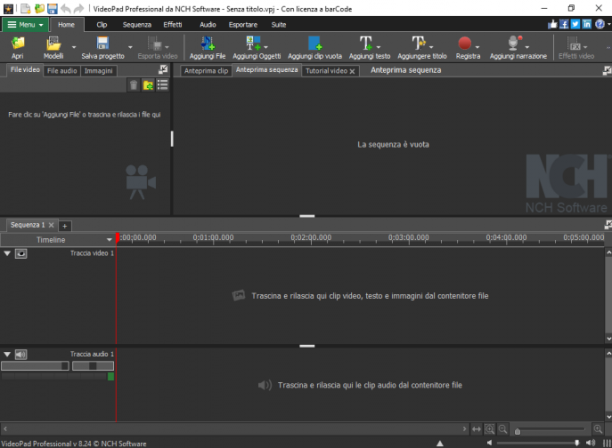Click fit timeline horizontal arrows icon
The height and width of the screenshot is (448, 612).
476,430
